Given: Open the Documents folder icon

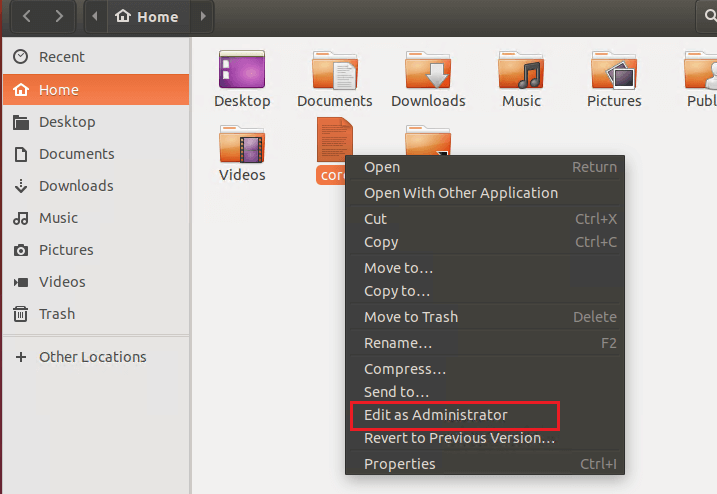Looking at the screenshot, I should (x=334, y=70).
